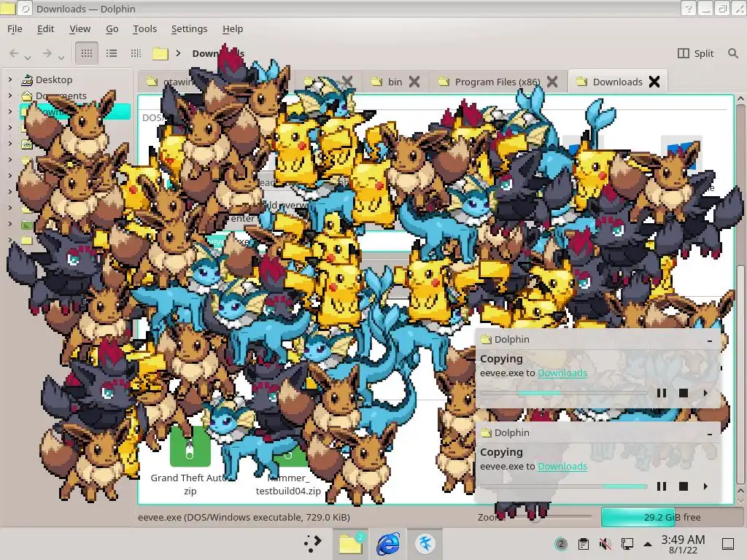Image resolution: width=747 pixels, height=560 pixels.
Task: Select the Grand Theft Auto zip file
Action: [190, 456]
